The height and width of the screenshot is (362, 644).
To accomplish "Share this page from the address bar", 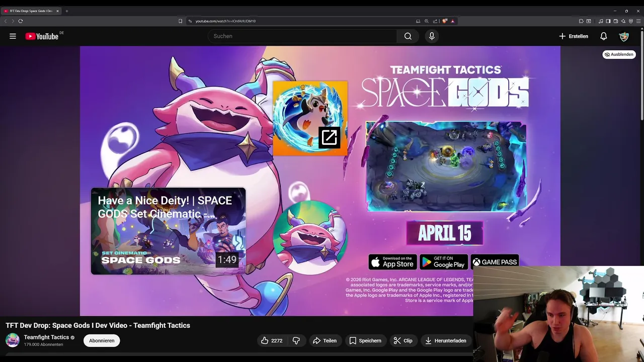I will point(435,21).
